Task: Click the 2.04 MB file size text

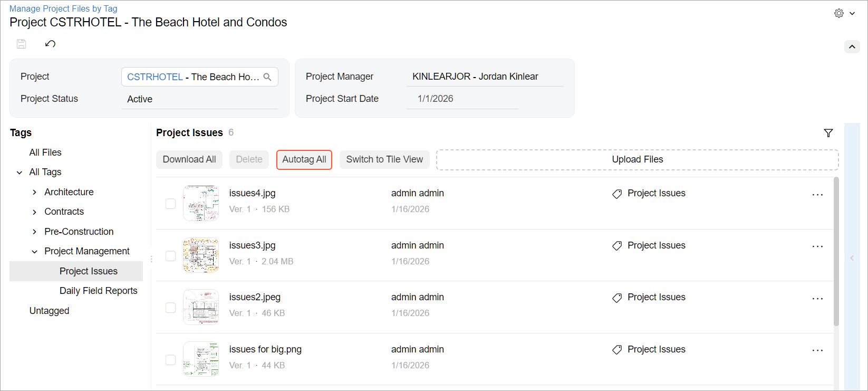Action: tap(277, 261)
